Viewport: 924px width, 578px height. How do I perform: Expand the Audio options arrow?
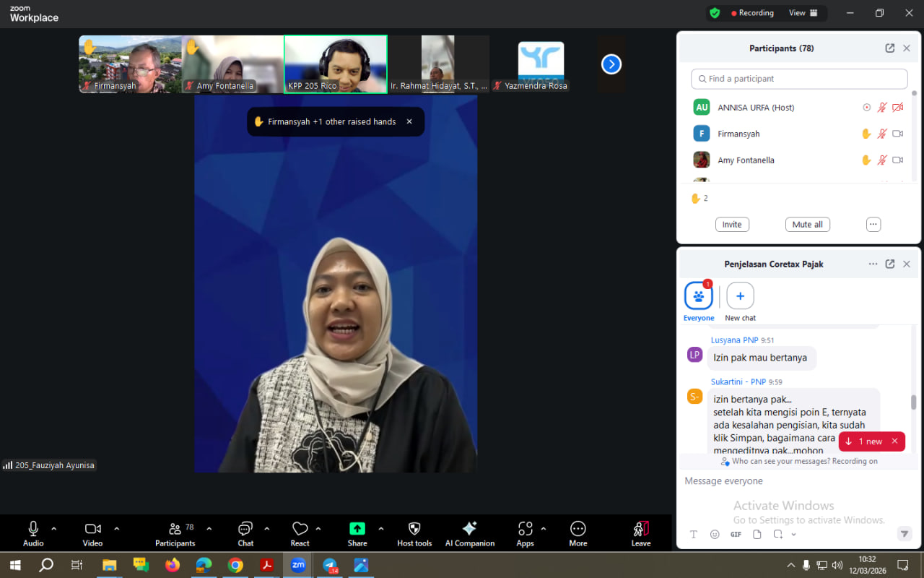tap(53, 529)
